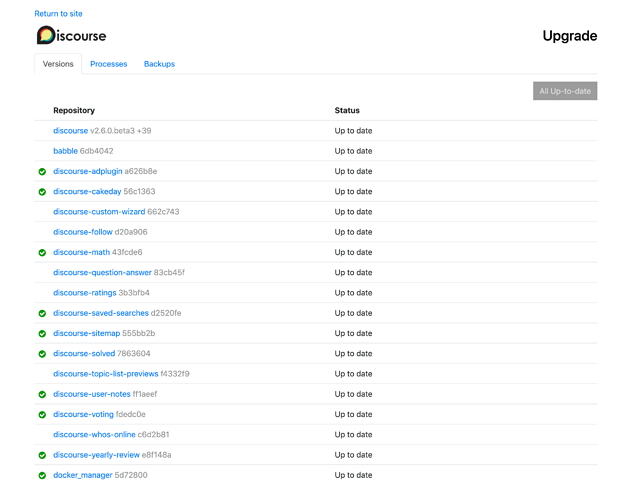Click Up to date status for docker_manager
632x500 pixels.
click(x=353, y=475)
